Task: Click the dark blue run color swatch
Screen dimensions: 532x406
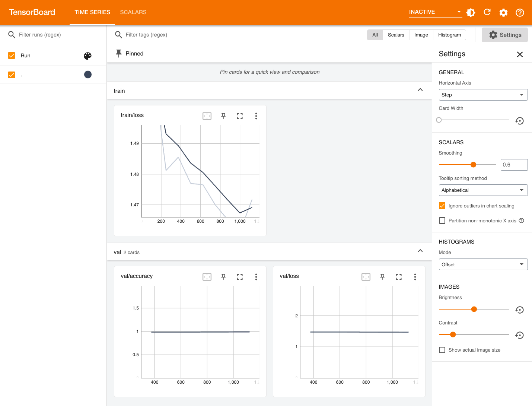Action: tap(88, 74)
